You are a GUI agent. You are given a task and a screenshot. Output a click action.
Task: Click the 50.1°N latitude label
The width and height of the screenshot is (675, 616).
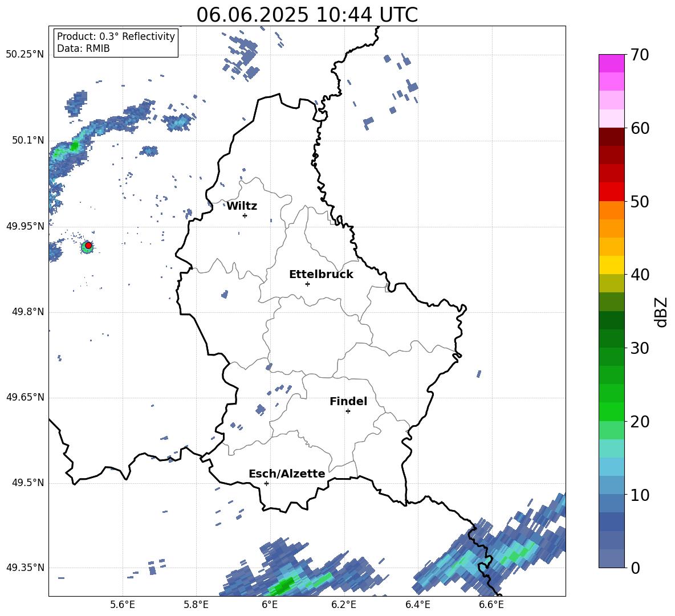coord(27,140)
